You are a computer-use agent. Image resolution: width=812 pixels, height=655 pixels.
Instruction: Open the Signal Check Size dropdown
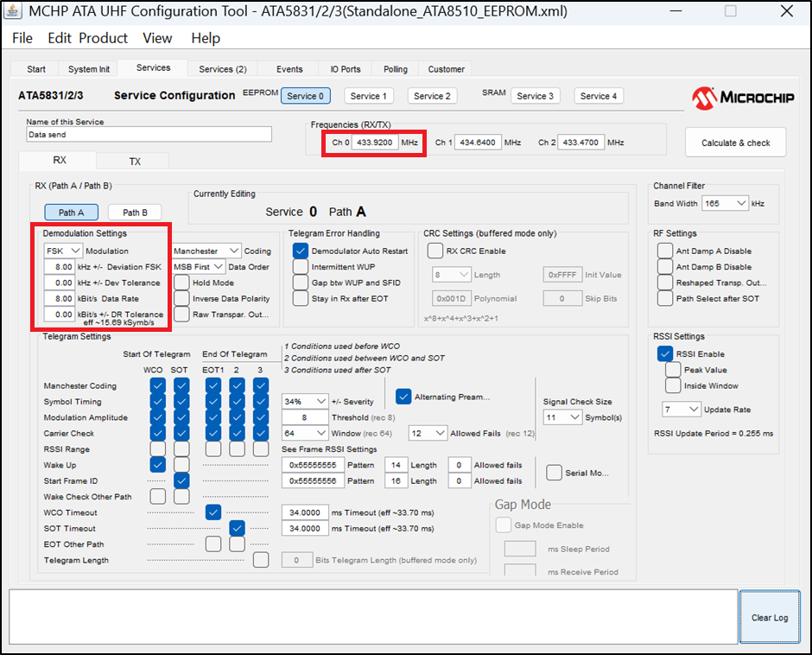tap(562, 417)
